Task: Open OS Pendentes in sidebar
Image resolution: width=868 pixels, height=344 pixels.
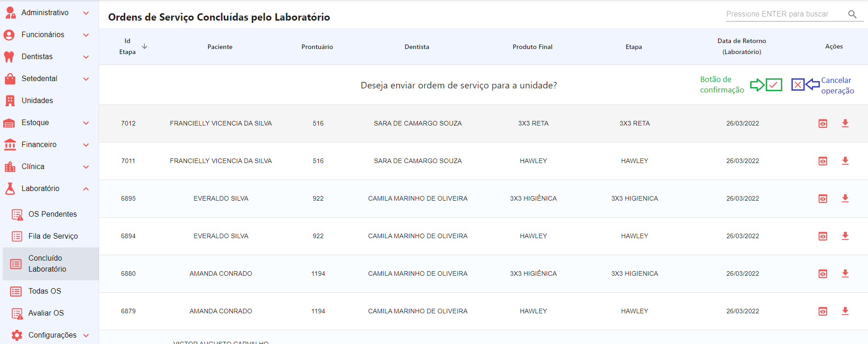Action: click(52, 214)
